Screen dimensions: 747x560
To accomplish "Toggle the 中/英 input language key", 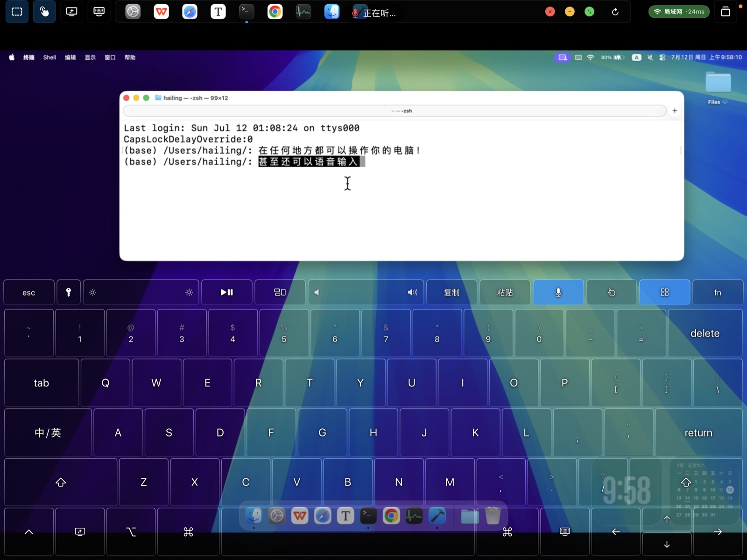I will tap(48, 432).
